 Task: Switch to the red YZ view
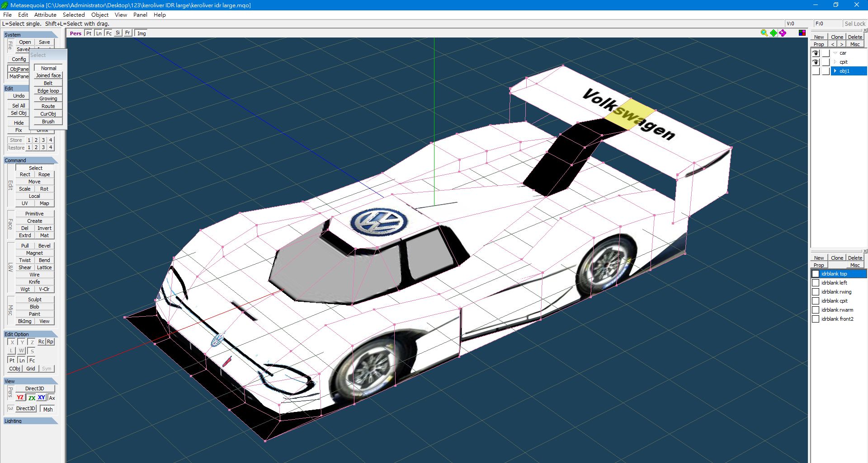(20, 398)
